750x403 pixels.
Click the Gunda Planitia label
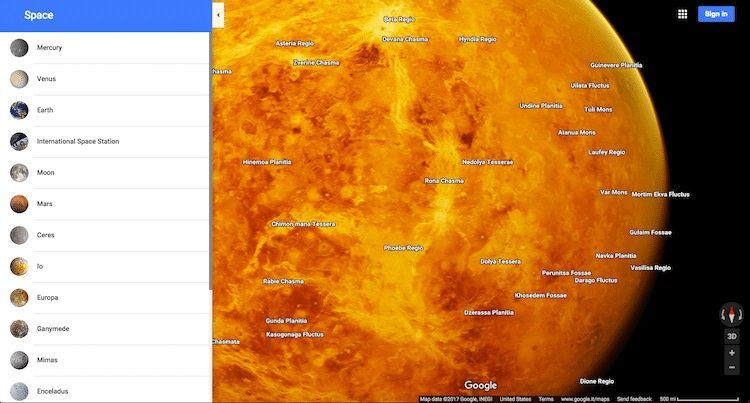[x=287, y=321]
